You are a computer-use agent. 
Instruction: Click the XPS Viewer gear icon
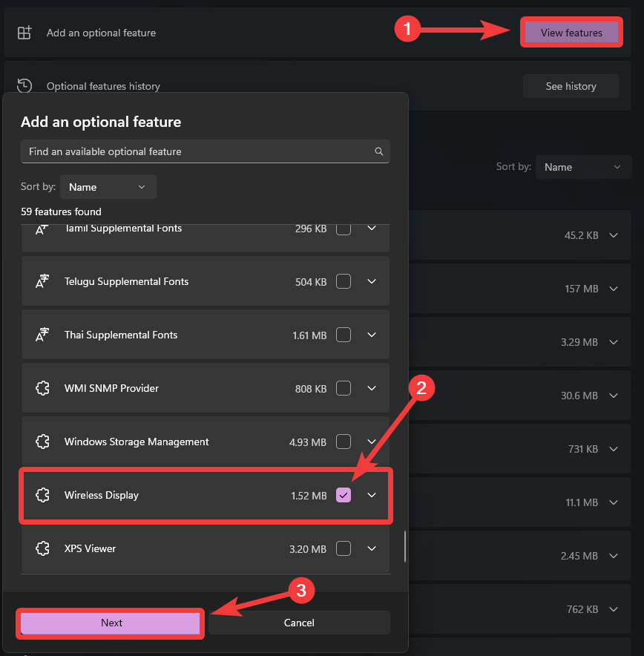click(x=42, y=548)
